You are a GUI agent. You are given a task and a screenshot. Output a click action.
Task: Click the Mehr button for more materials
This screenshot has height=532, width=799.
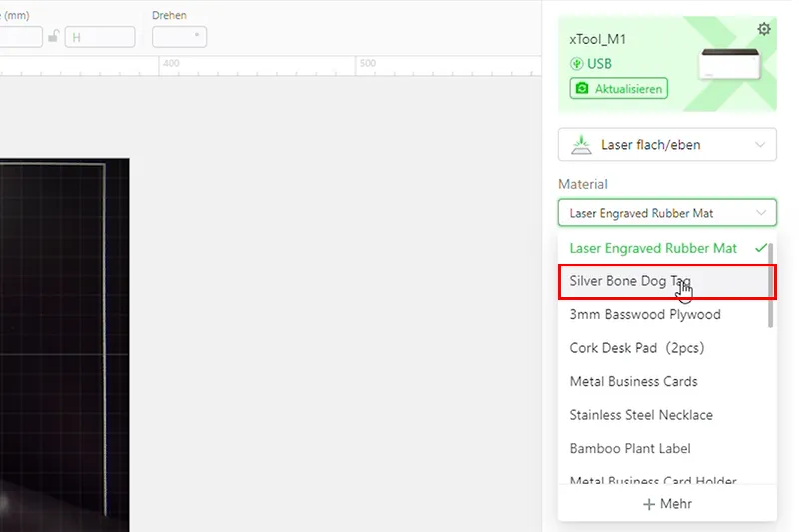(x=667, y=504)
